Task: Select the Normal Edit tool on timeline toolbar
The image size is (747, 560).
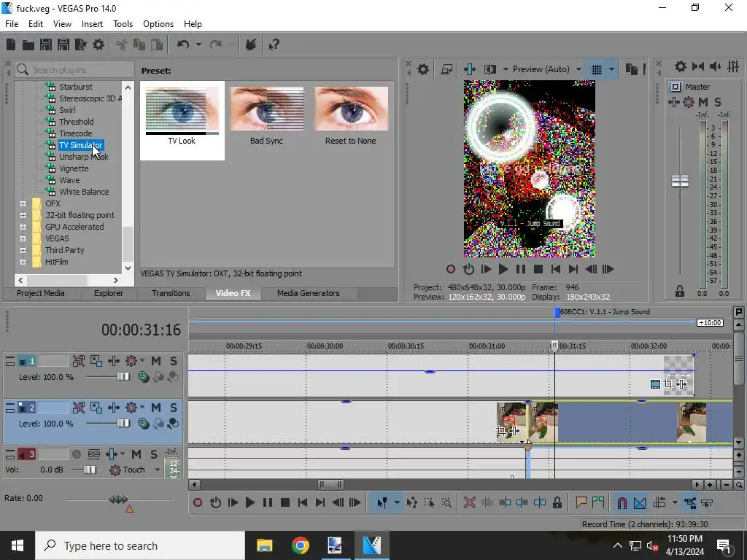Action: tap(382, 502)
